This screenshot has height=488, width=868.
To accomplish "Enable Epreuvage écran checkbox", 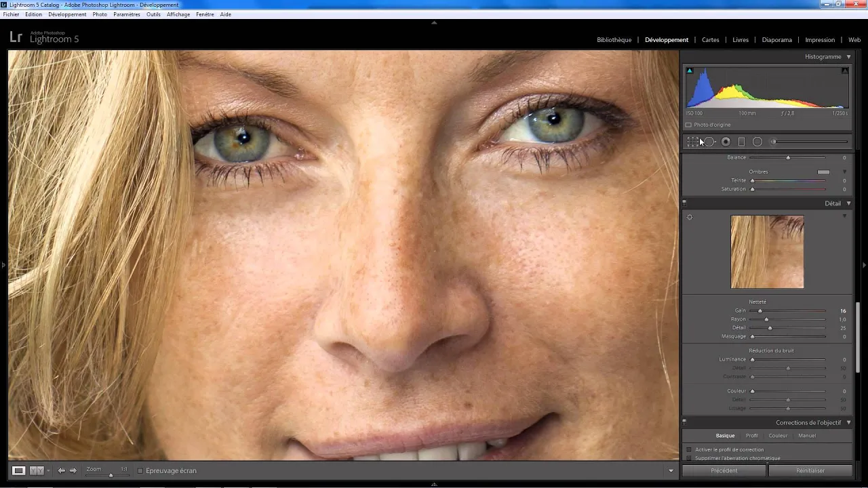I will pyautogui.click(x=140, y=470).
